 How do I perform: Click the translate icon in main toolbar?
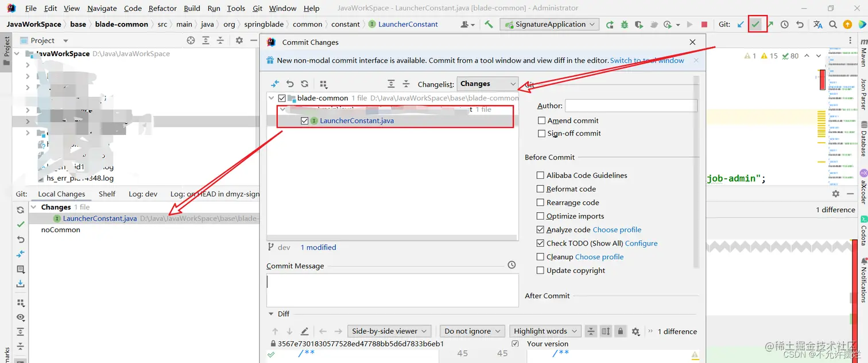click(x=817, y=24)
